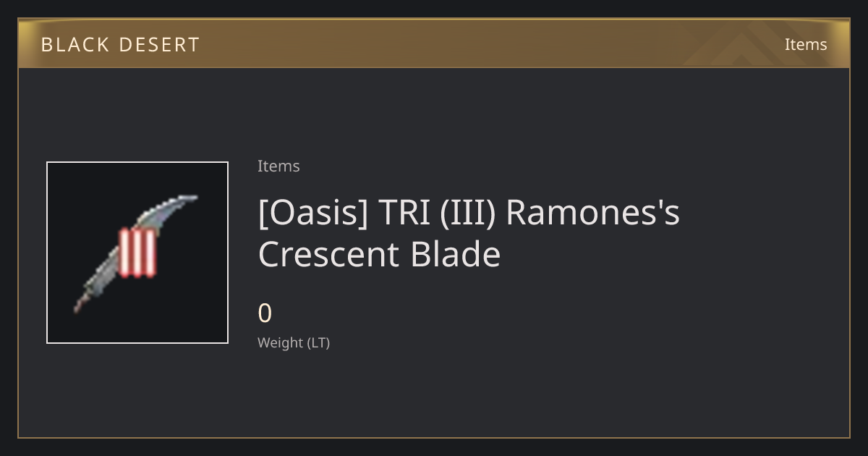The height and width of the screenshot is (456, 868).
Task: Click the reddish handle of the blade icon
Action: coord(78,305)
